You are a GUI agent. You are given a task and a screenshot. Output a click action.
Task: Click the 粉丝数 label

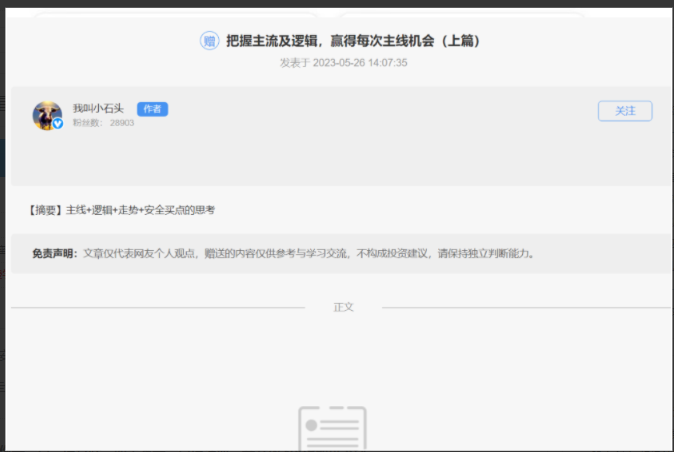point(87,123)
